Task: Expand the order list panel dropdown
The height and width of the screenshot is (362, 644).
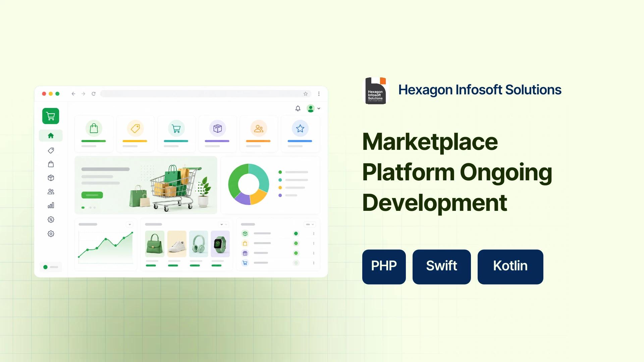Action: [310, 224]
